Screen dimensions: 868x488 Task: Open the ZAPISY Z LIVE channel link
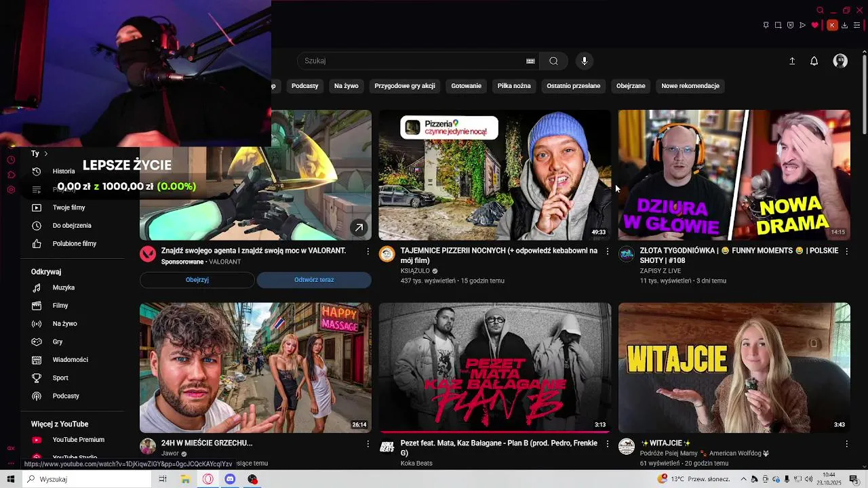[x=660, y=271]
